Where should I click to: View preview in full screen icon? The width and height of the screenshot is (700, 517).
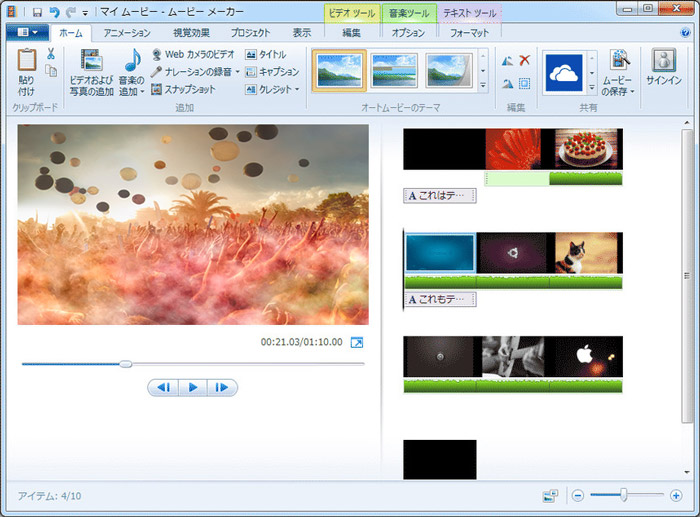tap(357, 342)
